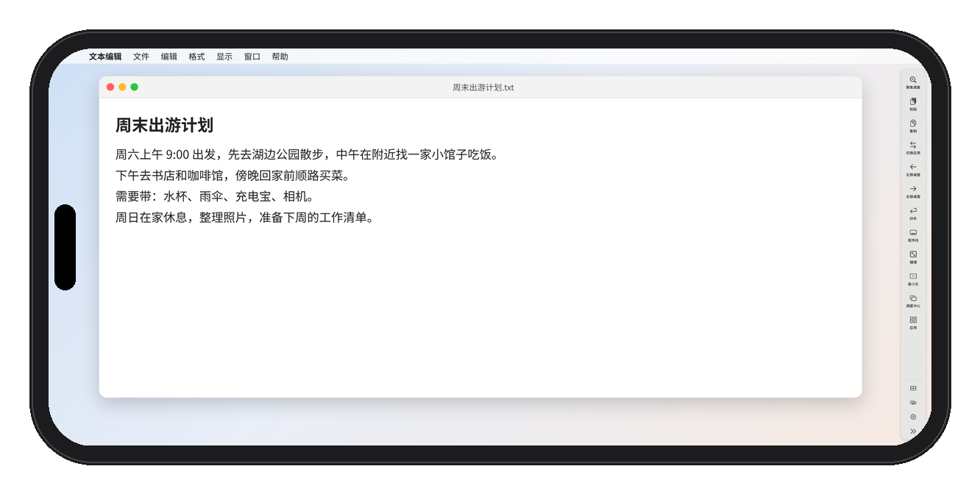980x494 pixels.
Task: Collapse sidebar with double chevron icon
Action: 913,432
